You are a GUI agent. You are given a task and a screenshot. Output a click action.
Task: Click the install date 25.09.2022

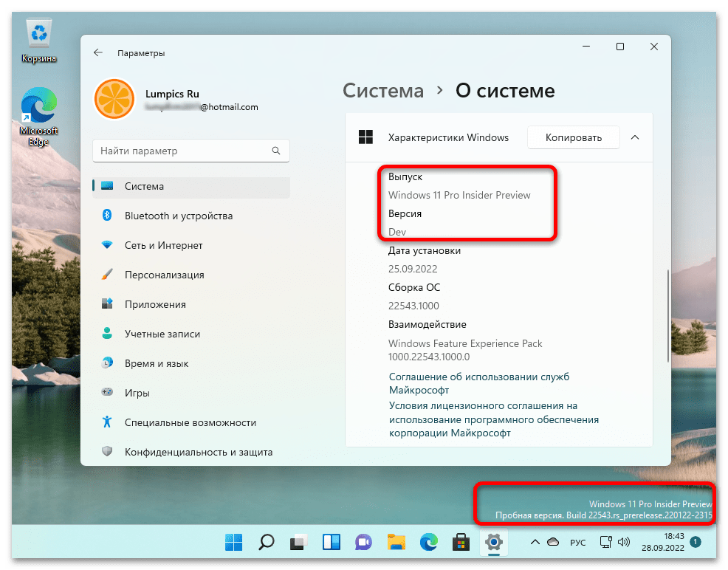tap(413, 269)
